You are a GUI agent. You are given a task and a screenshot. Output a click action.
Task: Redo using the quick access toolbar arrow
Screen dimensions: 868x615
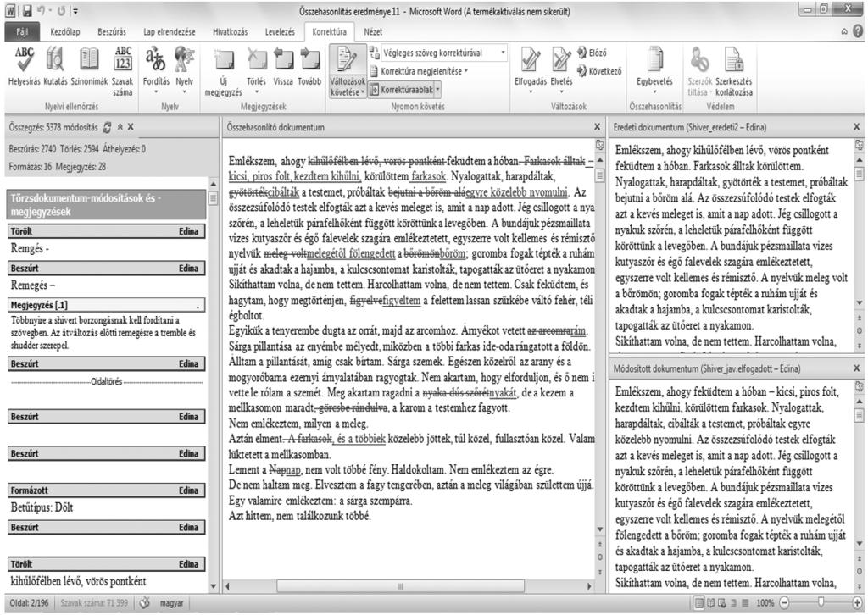(x=62, y=10)
